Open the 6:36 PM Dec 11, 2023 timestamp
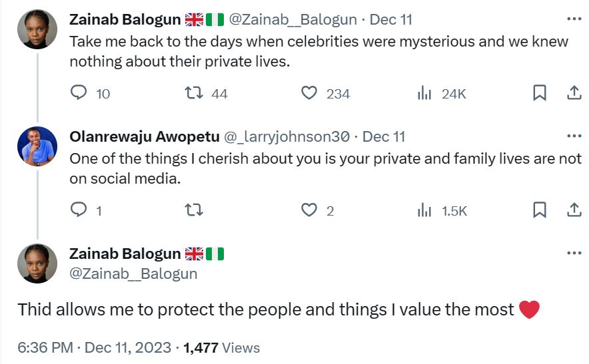The height and width of the screenshot is (364, 589). click(96, 347)
